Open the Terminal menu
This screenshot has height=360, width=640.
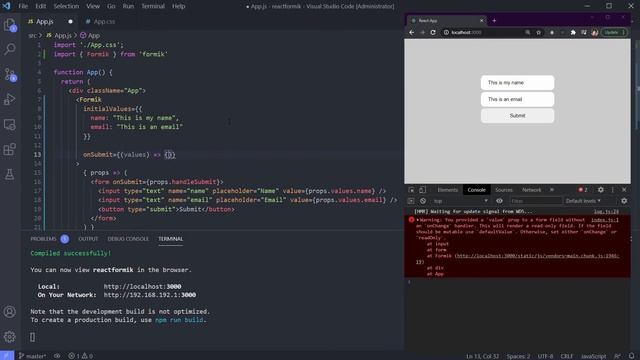(x=153, y=6)
